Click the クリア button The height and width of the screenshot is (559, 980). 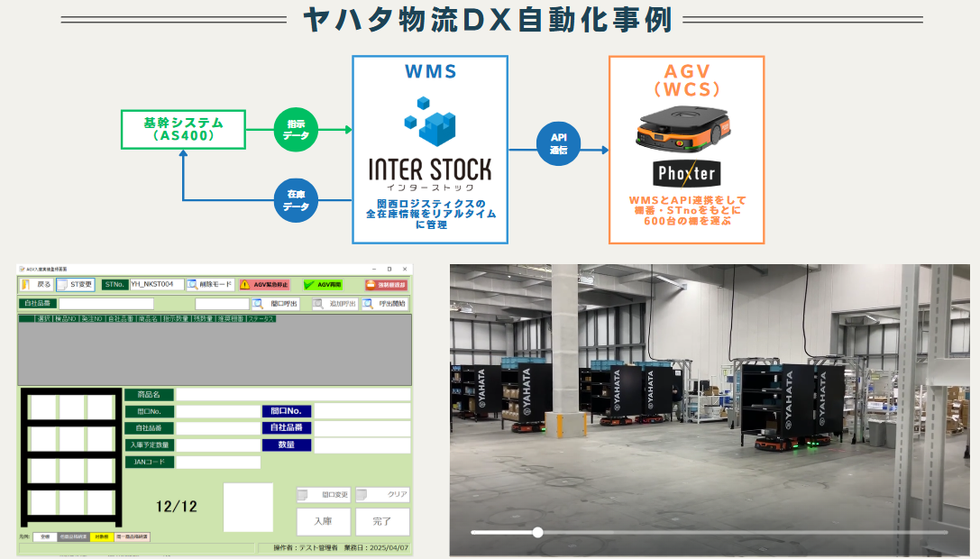[x=382, y=495]
